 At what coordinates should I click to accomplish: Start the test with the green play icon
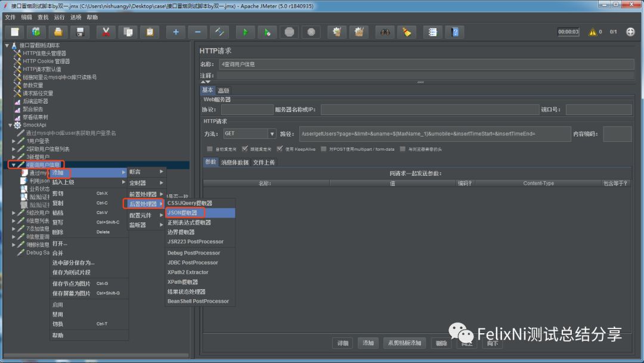245,32
